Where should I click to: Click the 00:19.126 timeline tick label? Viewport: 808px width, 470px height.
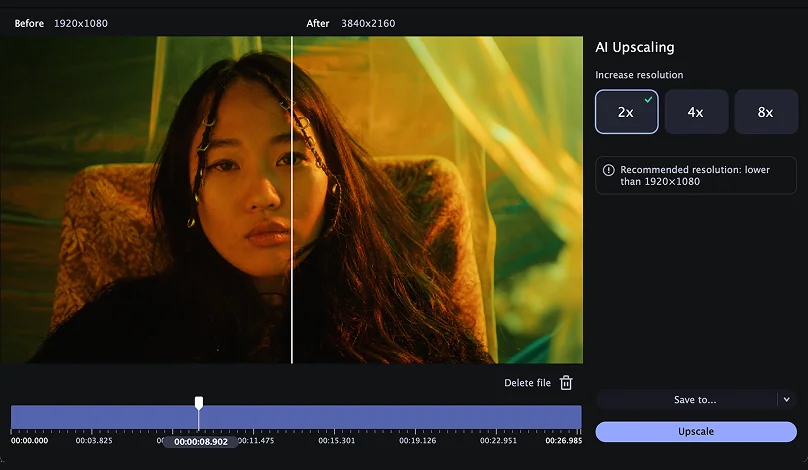[417, 441]
